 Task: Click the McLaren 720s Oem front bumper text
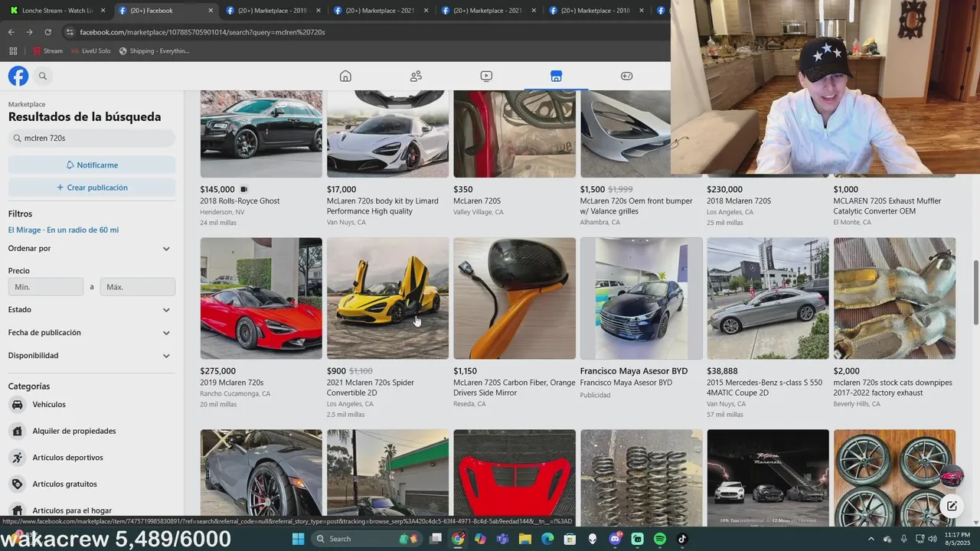pos(636,207)
